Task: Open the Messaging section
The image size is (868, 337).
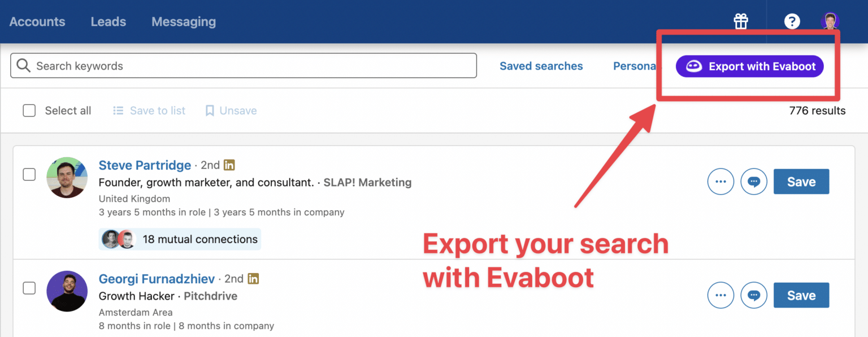Action: pyautogui.click(x=183, y=21)
